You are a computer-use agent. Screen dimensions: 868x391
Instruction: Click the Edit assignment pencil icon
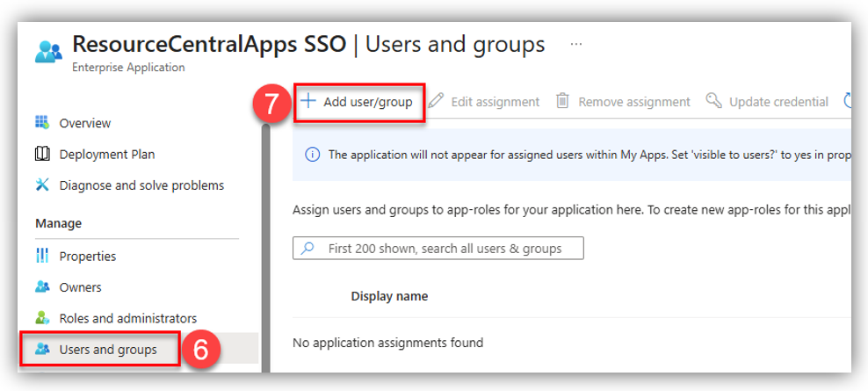pyautogui.click(x=437, y=101)
